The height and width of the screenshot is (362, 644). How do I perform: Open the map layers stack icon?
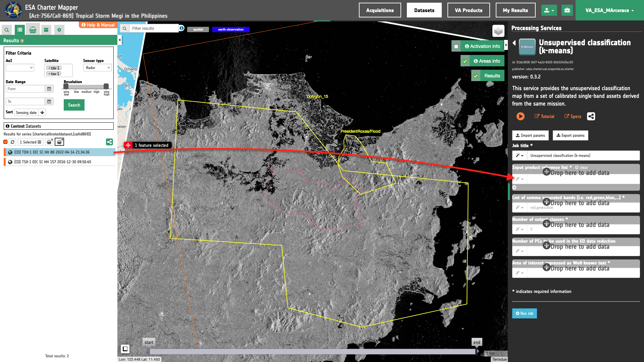[498, 31]
